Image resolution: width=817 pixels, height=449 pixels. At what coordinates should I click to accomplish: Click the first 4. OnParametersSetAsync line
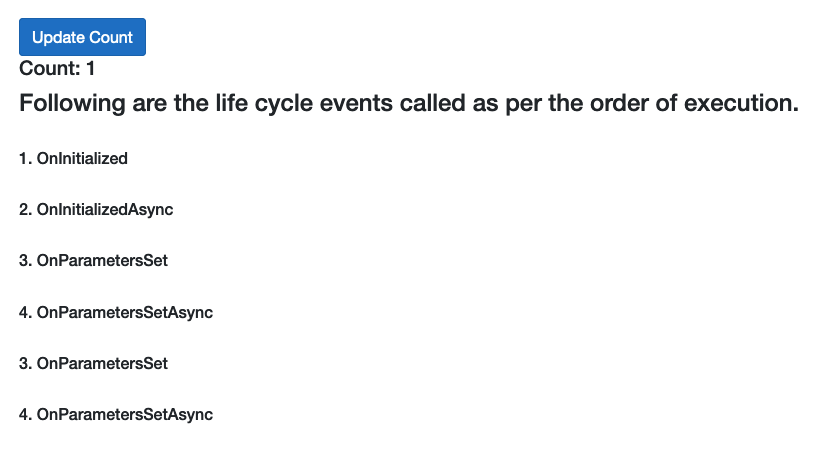[116, 312]
